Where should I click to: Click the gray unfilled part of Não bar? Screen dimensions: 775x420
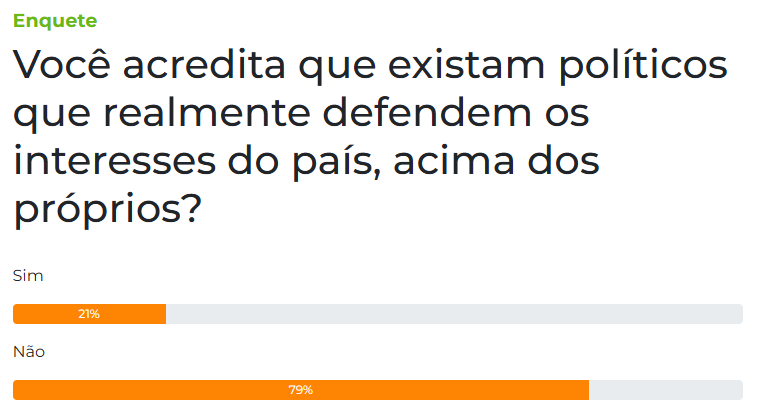pos(665,390)
